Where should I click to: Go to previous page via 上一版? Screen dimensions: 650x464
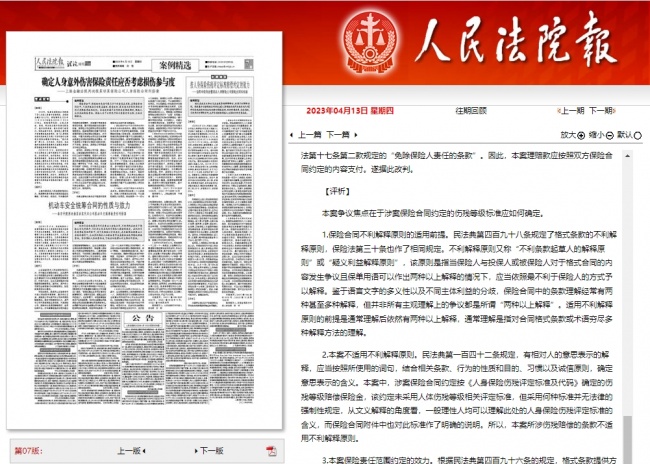pos(129,451)
